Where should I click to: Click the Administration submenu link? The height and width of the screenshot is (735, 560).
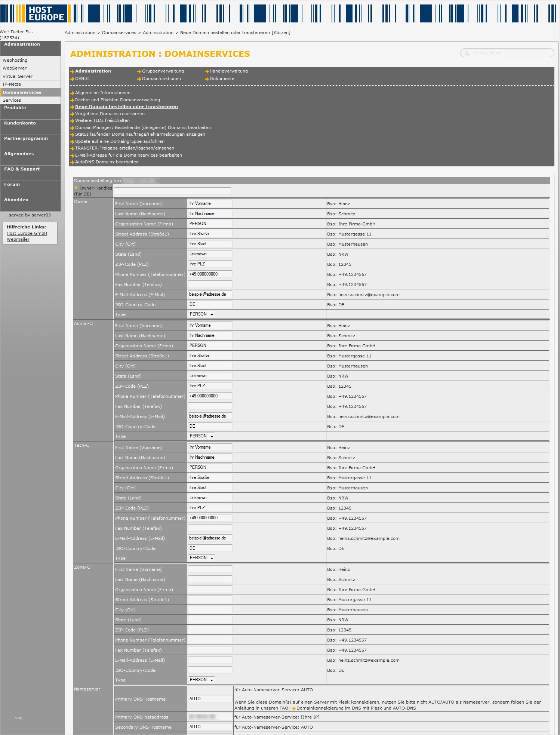93,71
